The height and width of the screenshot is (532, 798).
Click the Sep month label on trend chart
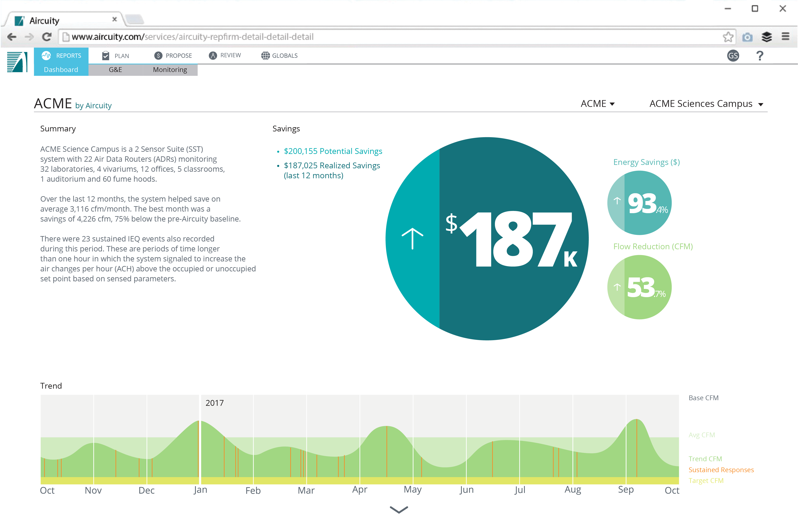[626, 490]
